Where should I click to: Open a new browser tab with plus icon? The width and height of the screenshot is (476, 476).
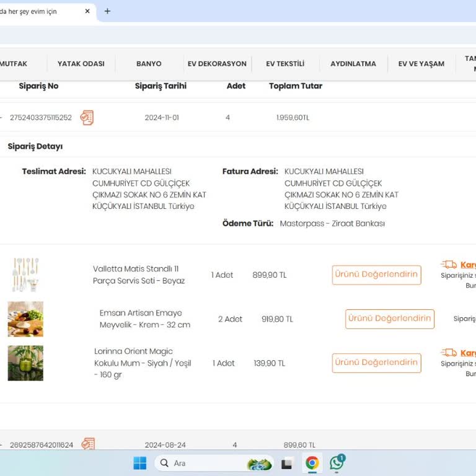[107, 11]
